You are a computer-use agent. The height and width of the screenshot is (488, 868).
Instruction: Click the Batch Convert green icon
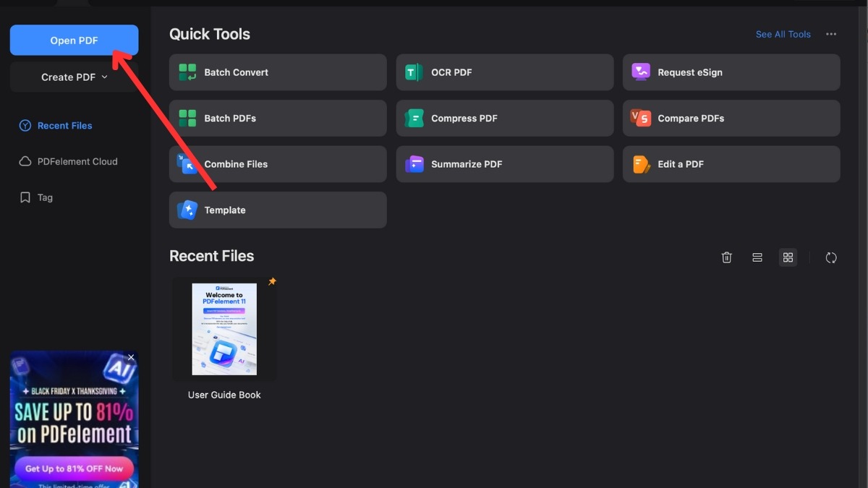[187, 72]
